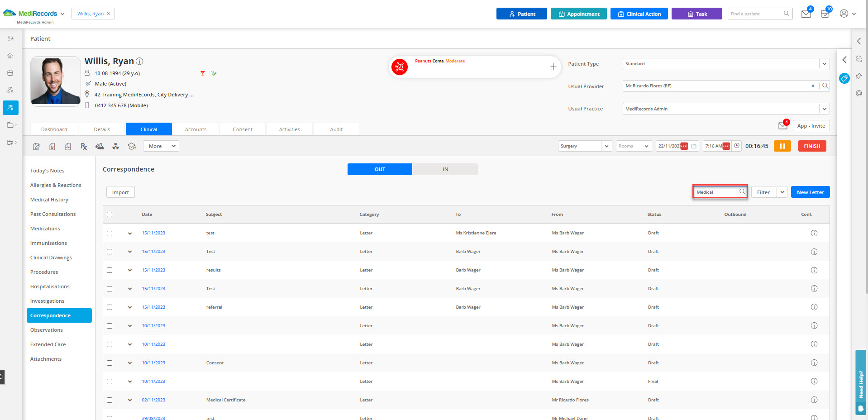
Task: Open the MediRecords logo dropdown arrow
Action: pyautogui.click(x=62, y=14)
